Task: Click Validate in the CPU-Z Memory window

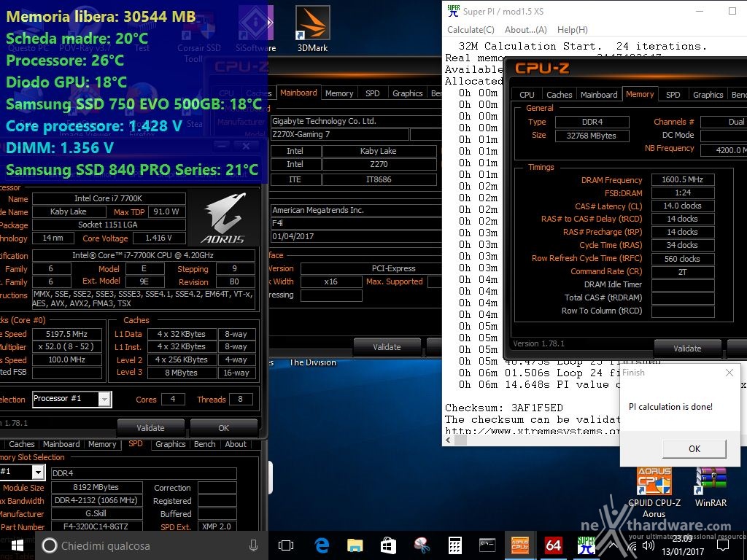Action: pyautogui.click(x=687, y=349)
